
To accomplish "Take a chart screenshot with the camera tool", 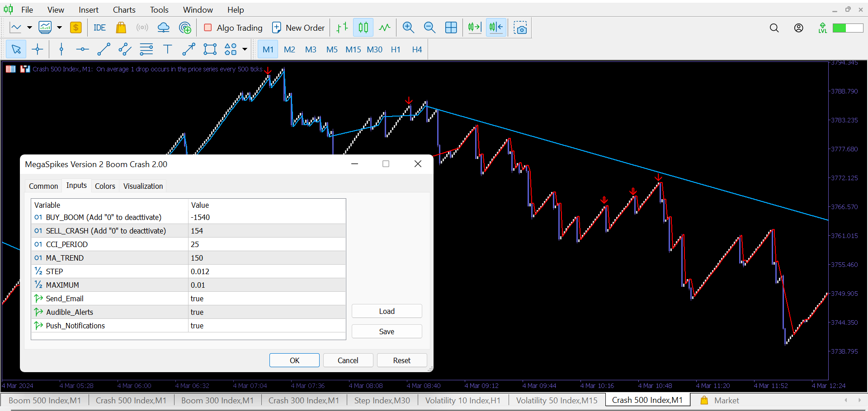I will (521, 28).
